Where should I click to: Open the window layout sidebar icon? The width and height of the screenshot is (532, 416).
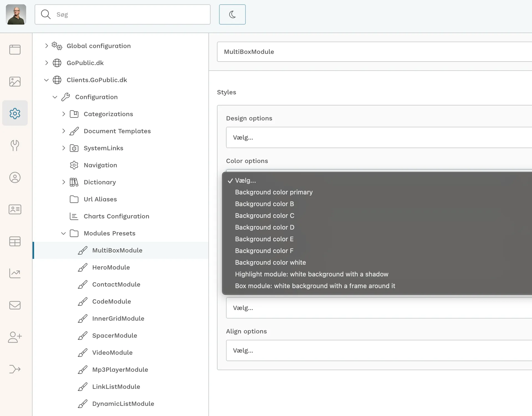pos(15,50)
